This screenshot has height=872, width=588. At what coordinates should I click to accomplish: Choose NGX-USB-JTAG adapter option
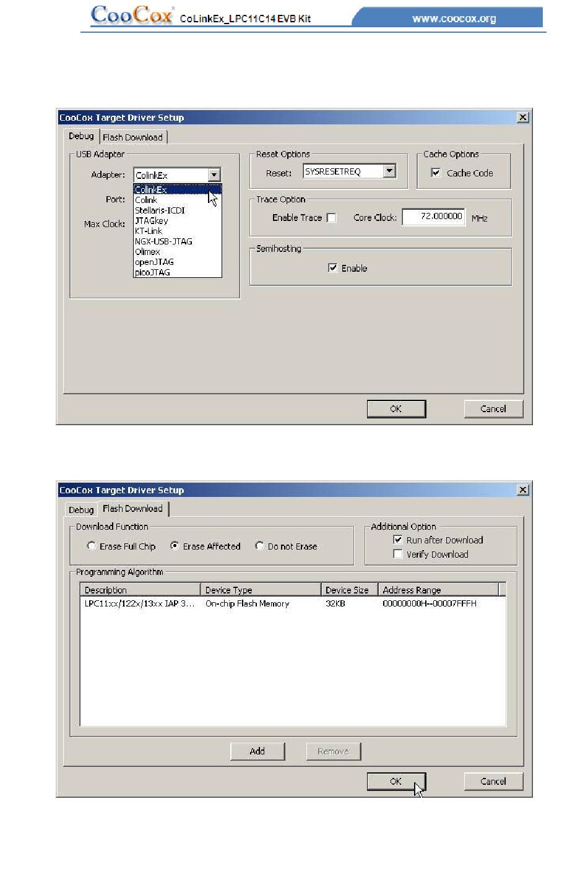(178, 241)
